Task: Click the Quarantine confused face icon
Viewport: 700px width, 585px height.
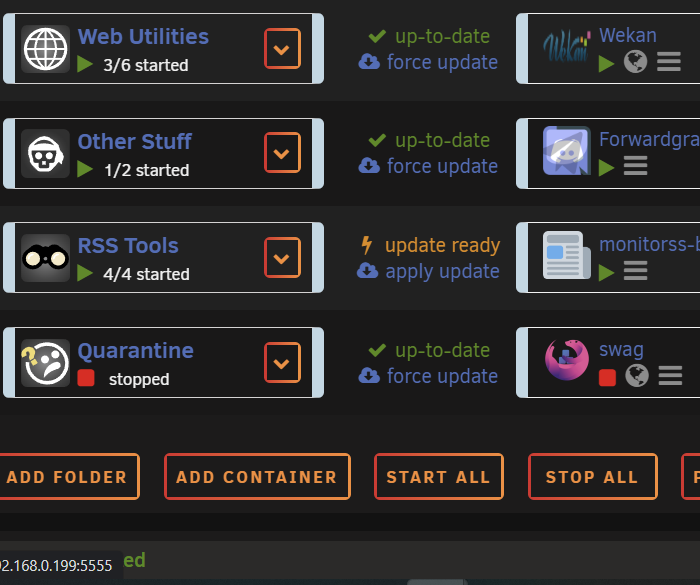Action: point(46,363)
